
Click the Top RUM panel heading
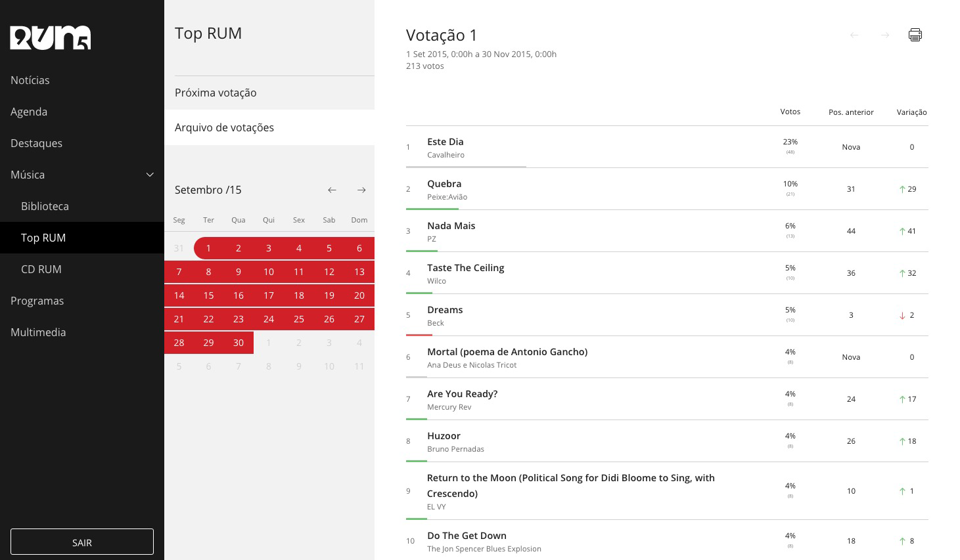point(208,33)
